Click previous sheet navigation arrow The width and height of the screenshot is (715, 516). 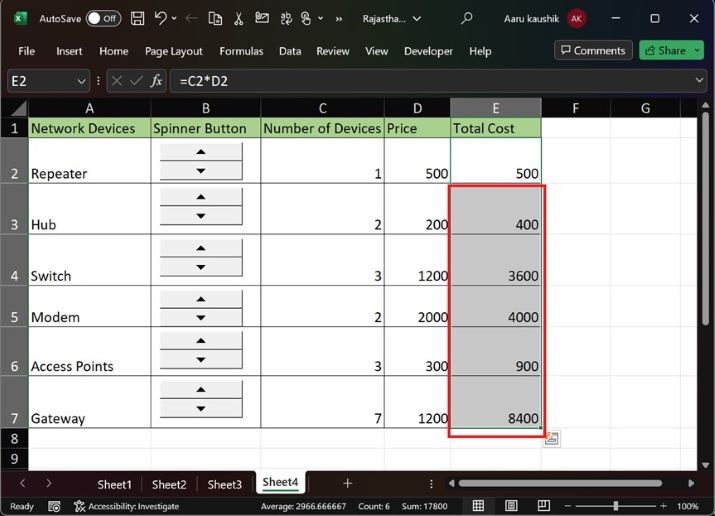[x=23, y=483]
